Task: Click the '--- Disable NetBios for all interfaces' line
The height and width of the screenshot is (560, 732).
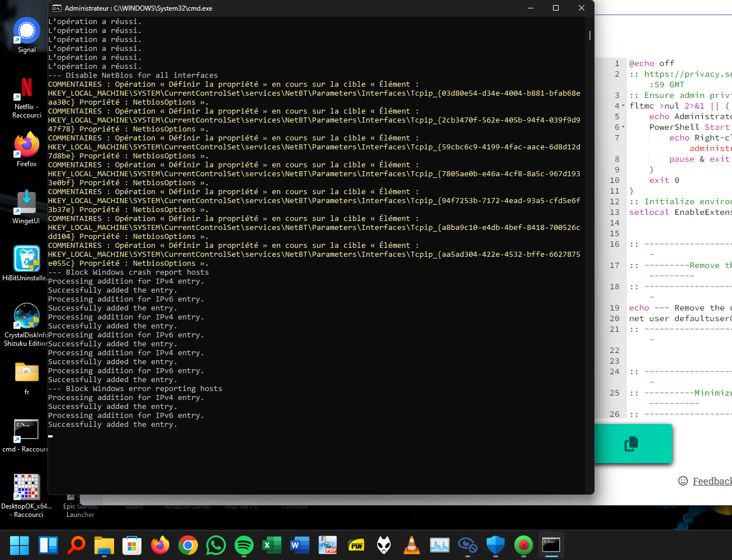Action: point(133,76)
